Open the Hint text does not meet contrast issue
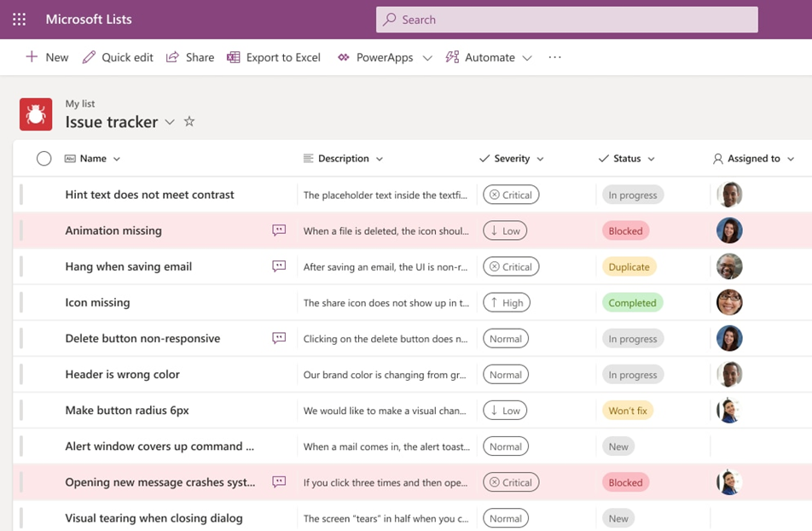This screenshot has height=531, width=812. 149,195
